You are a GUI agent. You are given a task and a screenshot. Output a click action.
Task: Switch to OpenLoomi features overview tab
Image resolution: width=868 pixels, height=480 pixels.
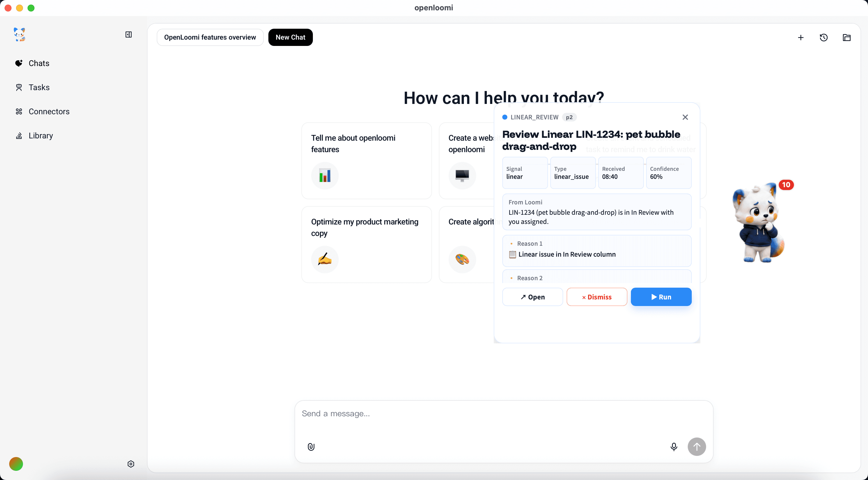[210, 37]
